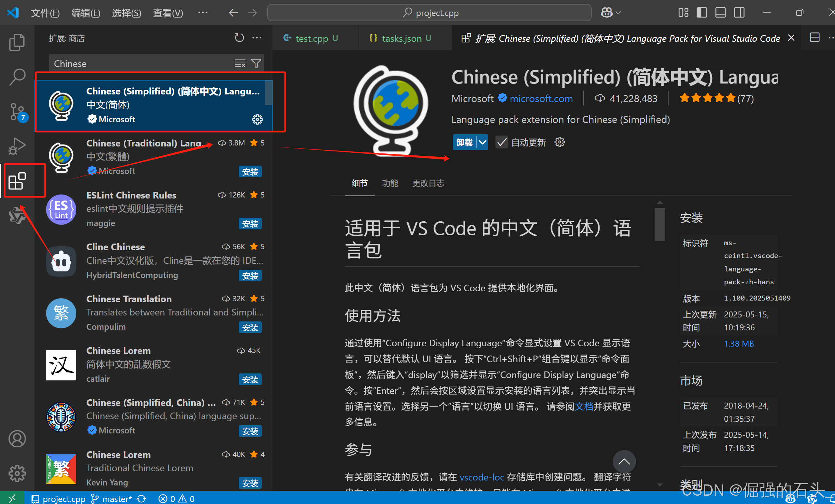Screen dimensions: 835x504
Task: Open the Explorer view in activity bar
Action: coord(17,43)
